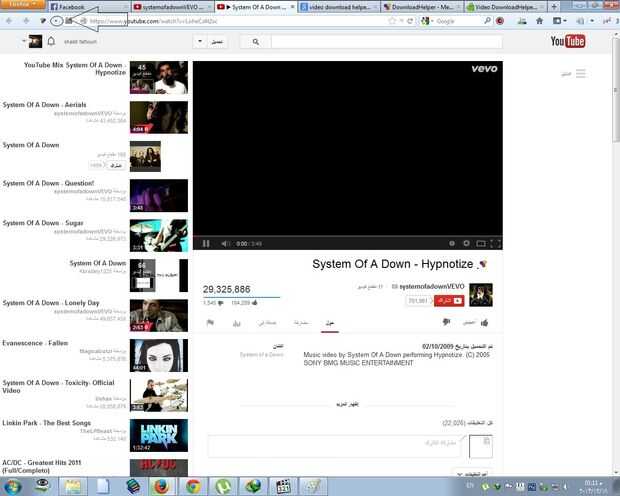The width and height of the screenshot is (620, 496).
Task: Open the upload dropdown arrow
Action: point(200,41)
